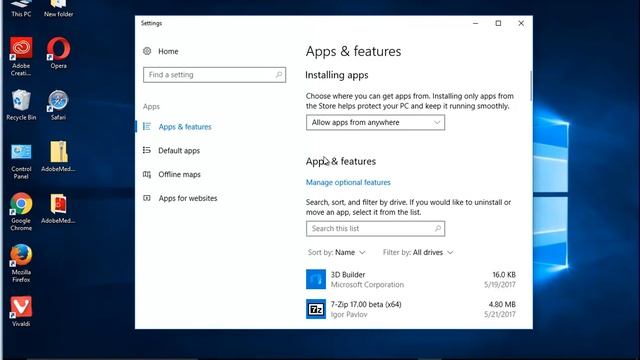Click the 3D Builder app icon
Screen dimensions: 640x360
tap(316, 279)
